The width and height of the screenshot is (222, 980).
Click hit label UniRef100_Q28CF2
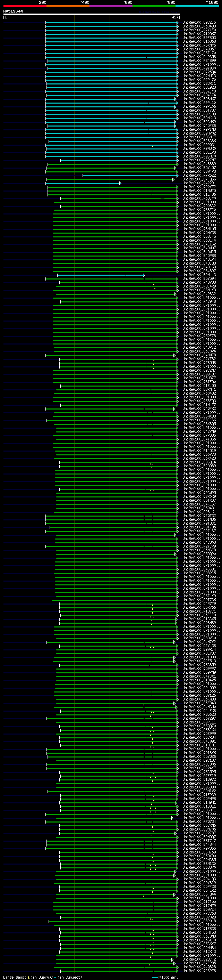(x=199, y=959)
